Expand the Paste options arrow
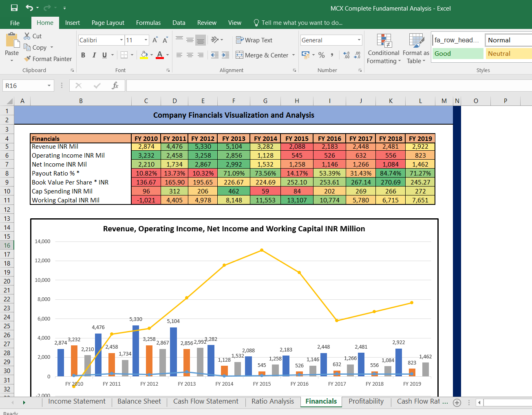Image resolution: width=532 pixels, height=415 pixels. coord(12,60)
